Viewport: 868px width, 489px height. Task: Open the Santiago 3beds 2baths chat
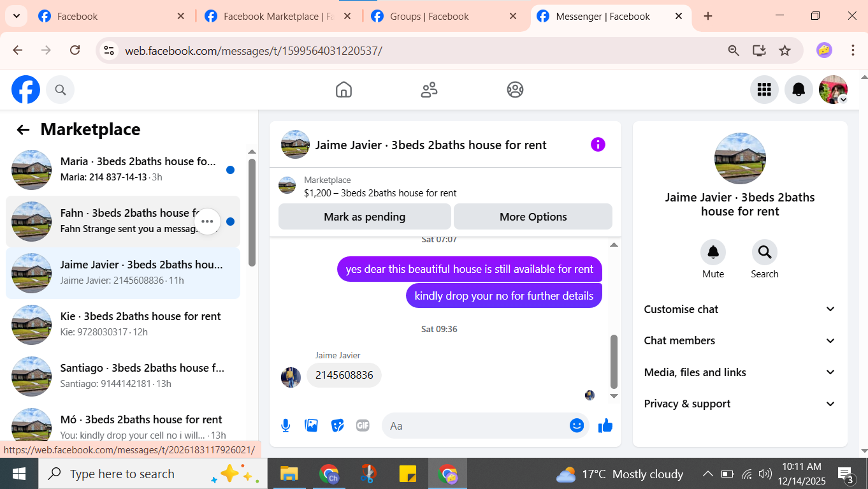click(x=123, y=376)
